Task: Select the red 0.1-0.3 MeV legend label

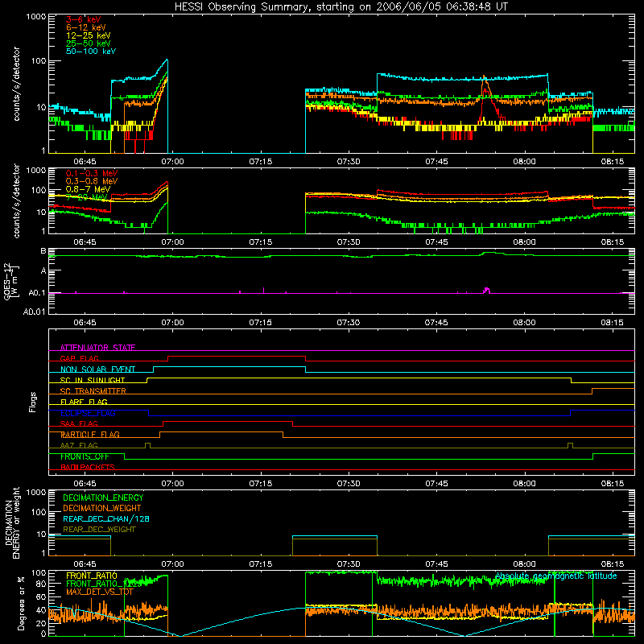Action: tap(92, 173)
